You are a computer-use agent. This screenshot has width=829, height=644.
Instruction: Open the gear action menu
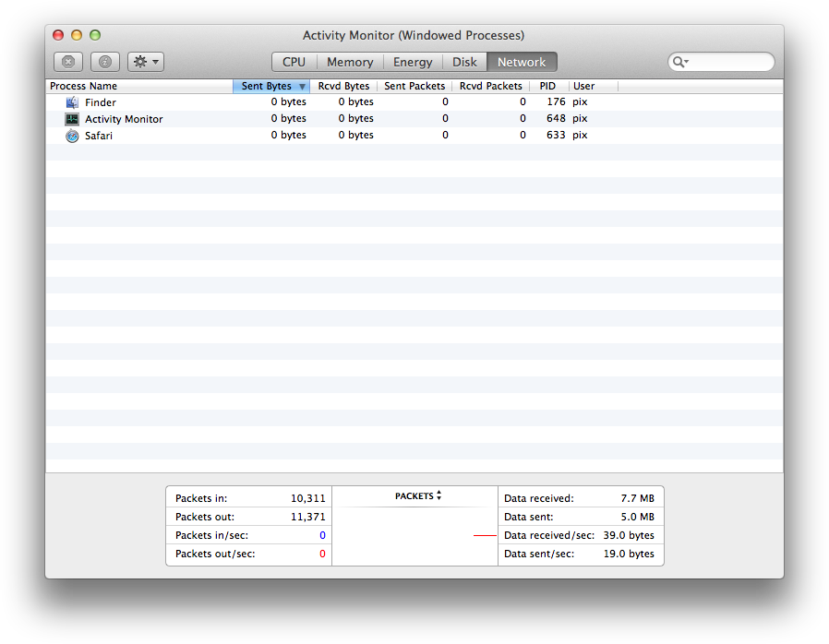click(x=146, y=62)
